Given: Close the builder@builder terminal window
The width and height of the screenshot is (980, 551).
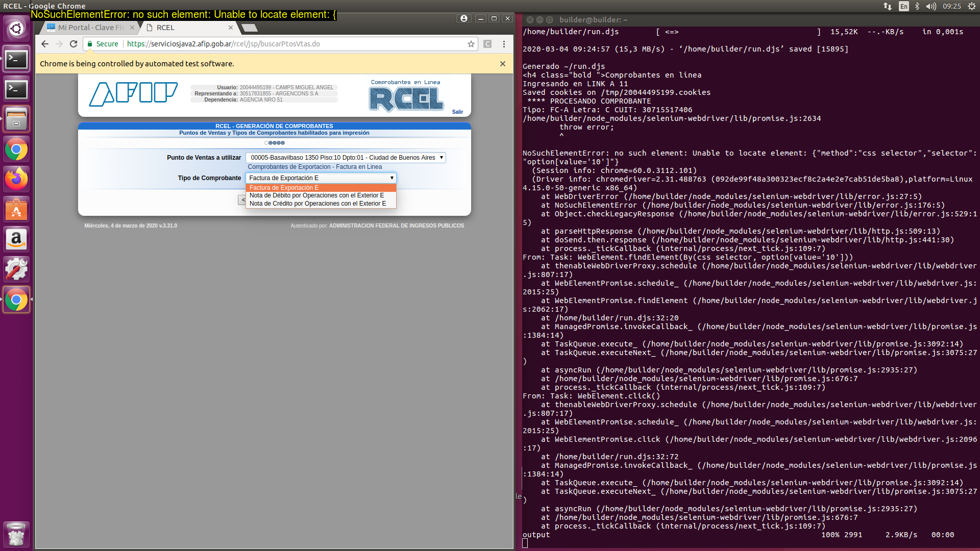Looking at the screenshot, I should pos(530,20).
